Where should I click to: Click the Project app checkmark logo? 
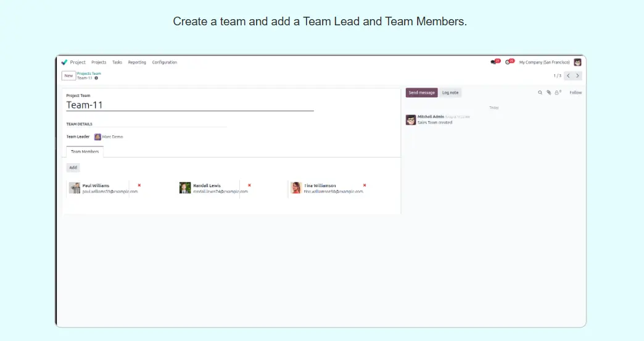click(x=64, y=62)
